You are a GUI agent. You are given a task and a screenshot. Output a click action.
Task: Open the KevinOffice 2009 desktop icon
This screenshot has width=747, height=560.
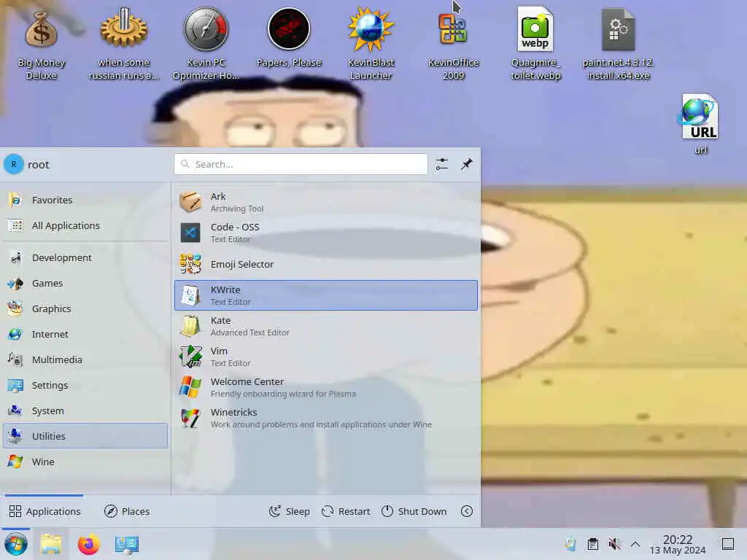(x=453, y=44)
